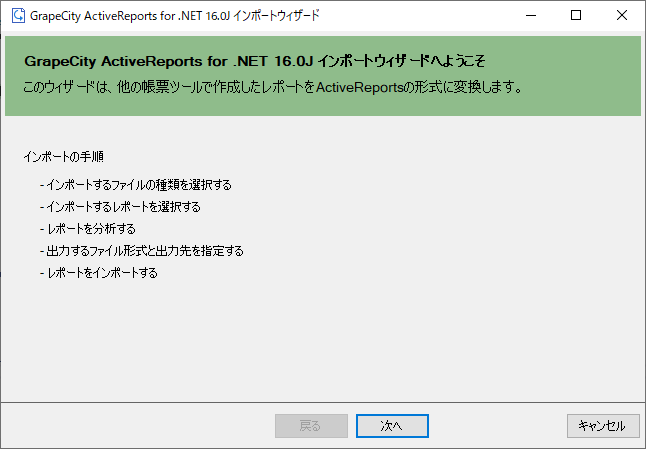This screenshot has width=646, height=449.
Task: Cancel the wizard via キャンセル button
Action: (x=603, y=426)
